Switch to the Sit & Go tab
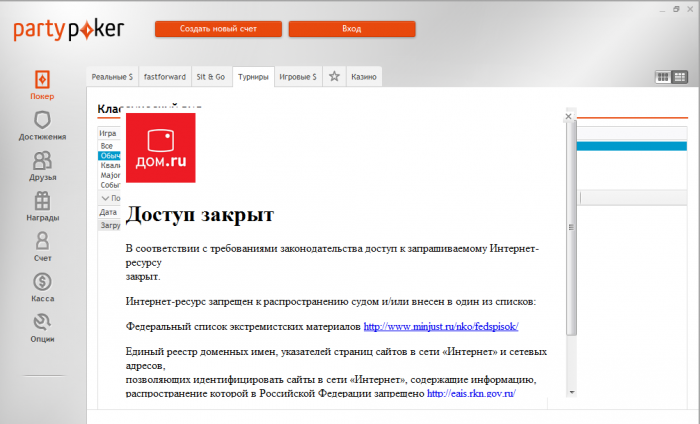Screen dimensions: 700x424 [x=211, y=77]
